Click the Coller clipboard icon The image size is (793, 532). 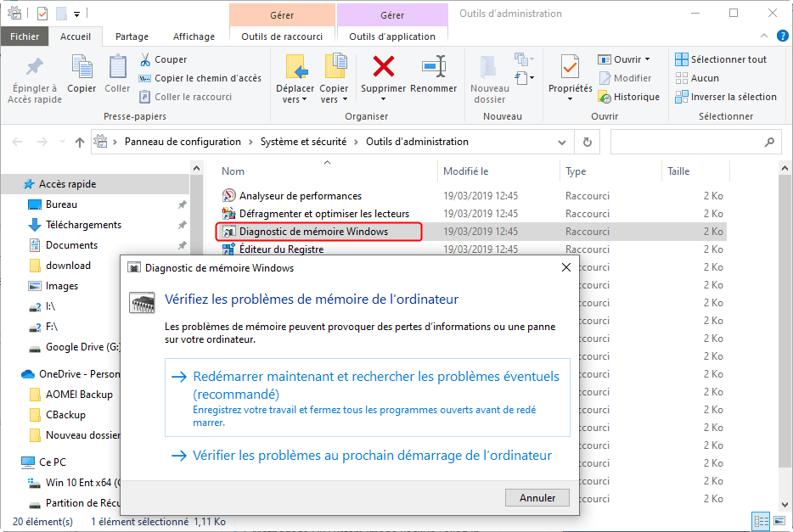[117, 67]
